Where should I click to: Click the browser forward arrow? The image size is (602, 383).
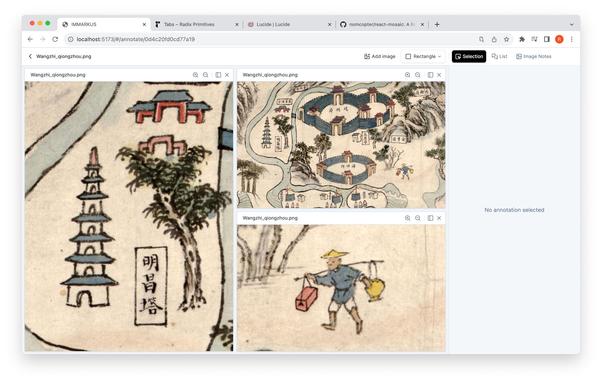click(x=43, y=39)
